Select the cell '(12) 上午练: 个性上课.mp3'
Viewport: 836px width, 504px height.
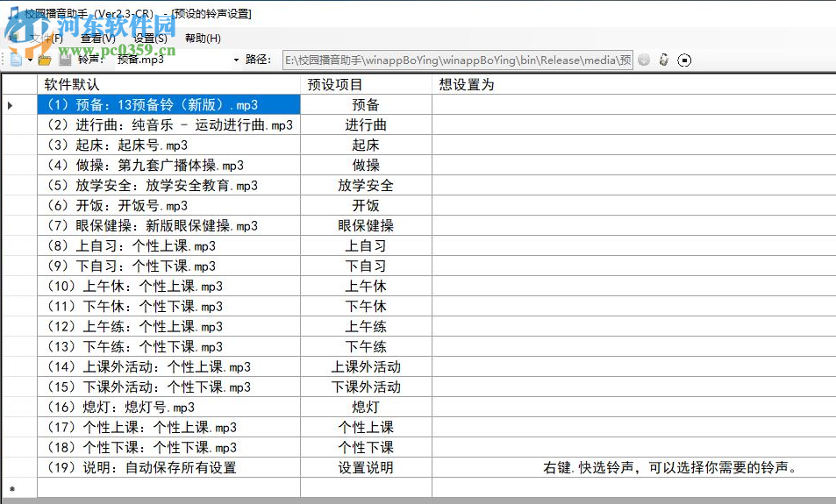(x=169, y=326)
